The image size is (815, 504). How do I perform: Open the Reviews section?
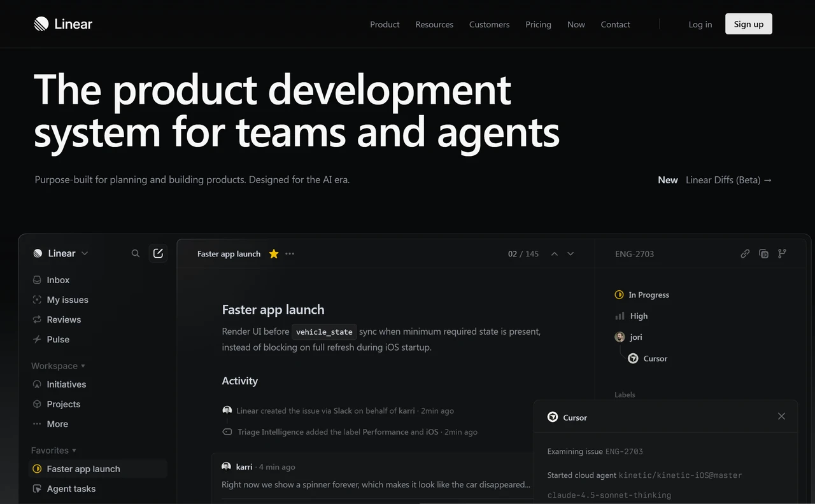tap(64, 319)
